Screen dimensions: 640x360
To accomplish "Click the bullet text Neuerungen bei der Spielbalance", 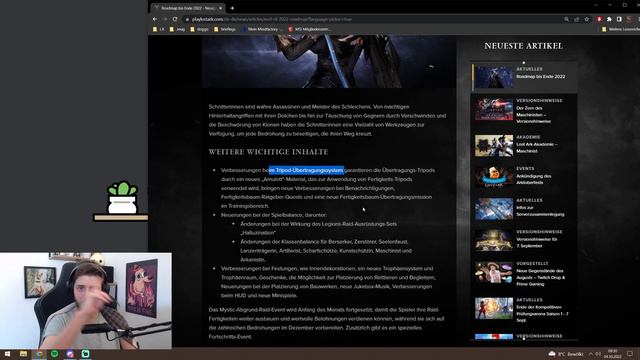I will [273, 215].
